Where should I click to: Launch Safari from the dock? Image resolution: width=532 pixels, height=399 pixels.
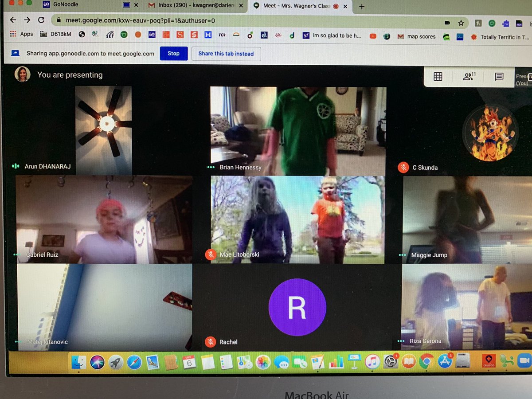click(x=135, y=362)
